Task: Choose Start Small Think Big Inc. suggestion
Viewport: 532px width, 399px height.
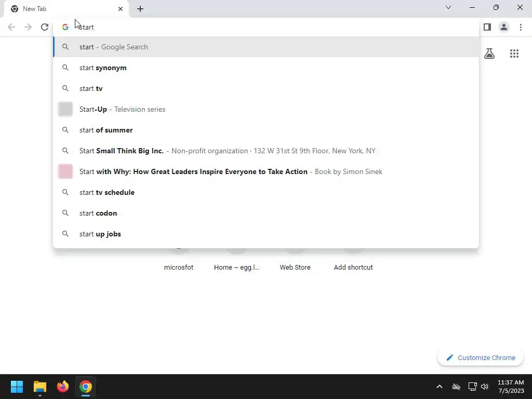Action: coord(266,151)
